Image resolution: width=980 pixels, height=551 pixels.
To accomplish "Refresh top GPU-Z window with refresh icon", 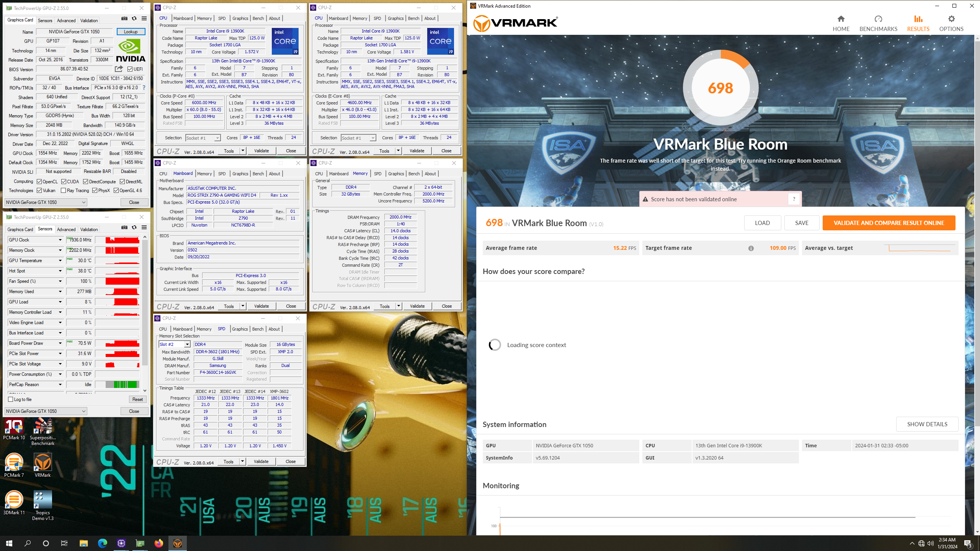I will tap(134, 18).
